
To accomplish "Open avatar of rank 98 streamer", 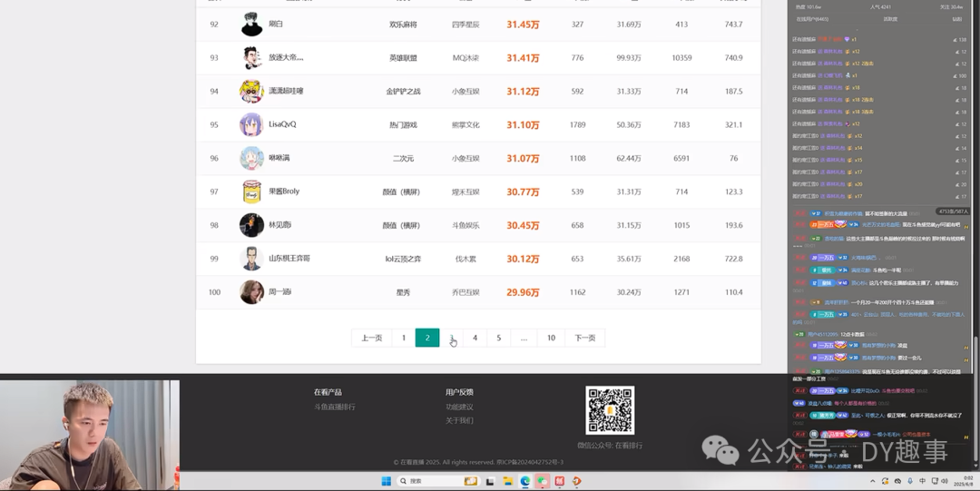I will [x=251, y=225].
